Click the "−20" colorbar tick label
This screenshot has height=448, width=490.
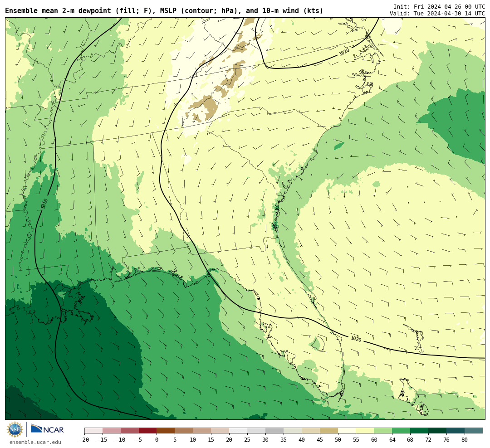84,440
